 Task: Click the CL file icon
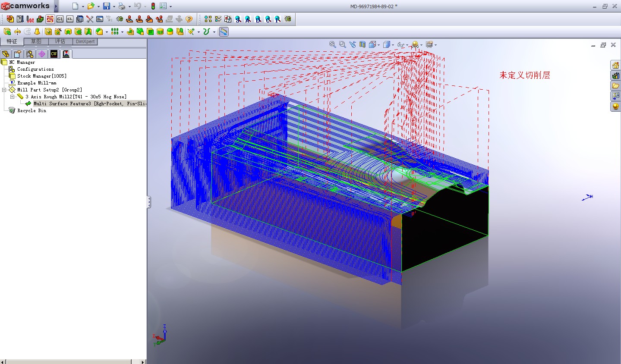[x=69, y=19]
